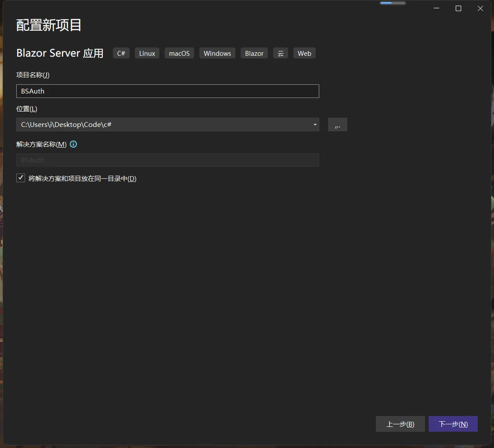This screenshot has width=494, height=448.
Task: Click the browse "..." button for location
Action: click(x=337, y=125)
